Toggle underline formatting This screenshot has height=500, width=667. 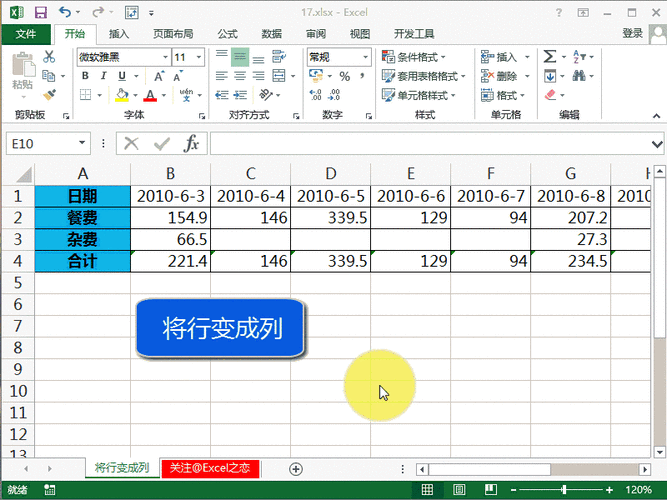(x=122, y=76)
